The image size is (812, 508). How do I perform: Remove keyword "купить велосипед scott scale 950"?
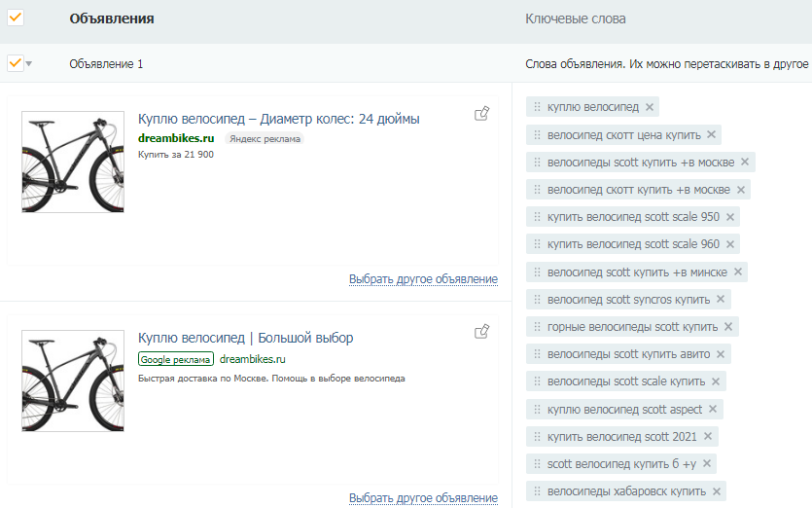click(730, 217)
